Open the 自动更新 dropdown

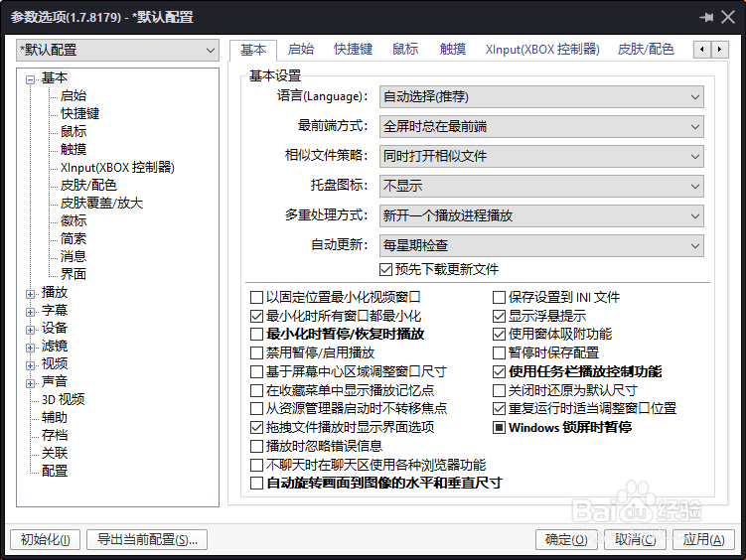click(541, 246)
